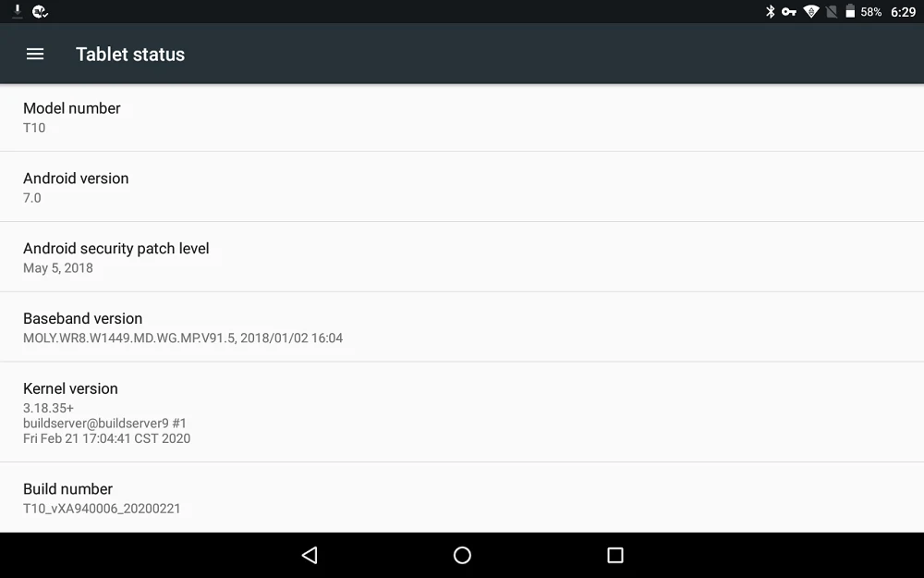Tap the 6:29 clock in status bar

(903, 12)
